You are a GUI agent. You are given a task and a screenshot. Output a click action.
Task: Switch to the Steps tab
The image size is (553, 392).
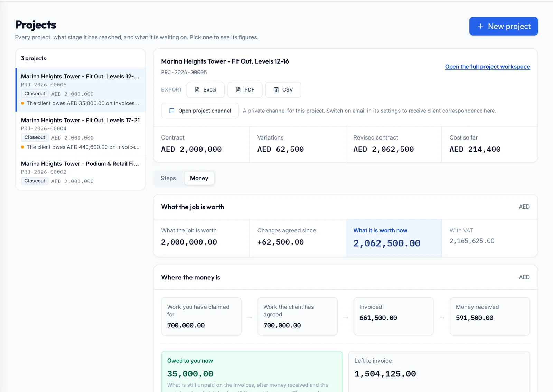pyautogui.click(x=168, y=178)
